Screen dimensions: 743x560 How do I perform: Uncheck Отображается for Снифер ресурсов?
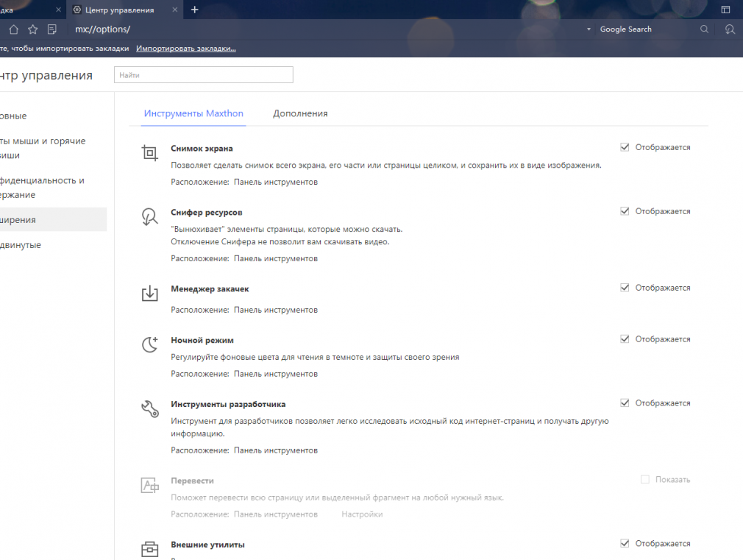(625, 211)
